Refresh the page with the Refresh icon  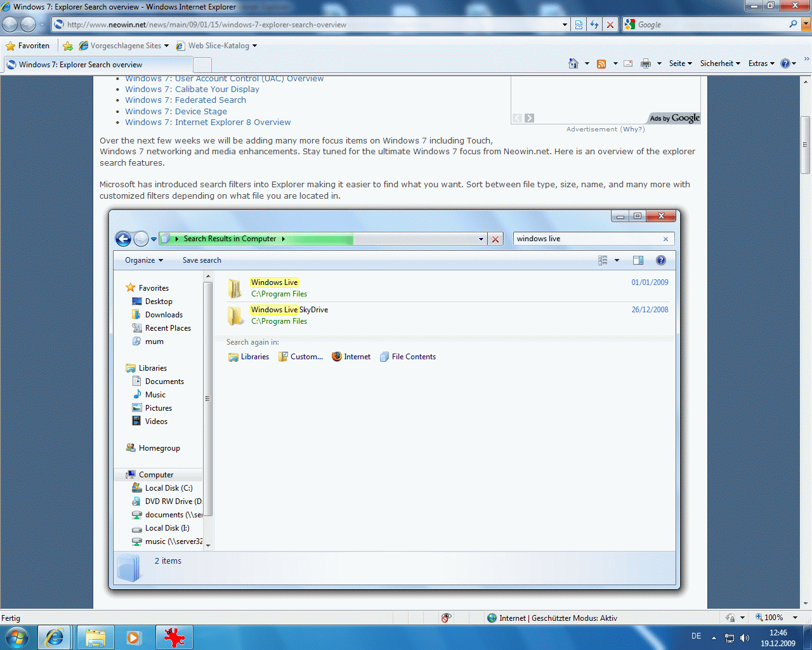594,24
